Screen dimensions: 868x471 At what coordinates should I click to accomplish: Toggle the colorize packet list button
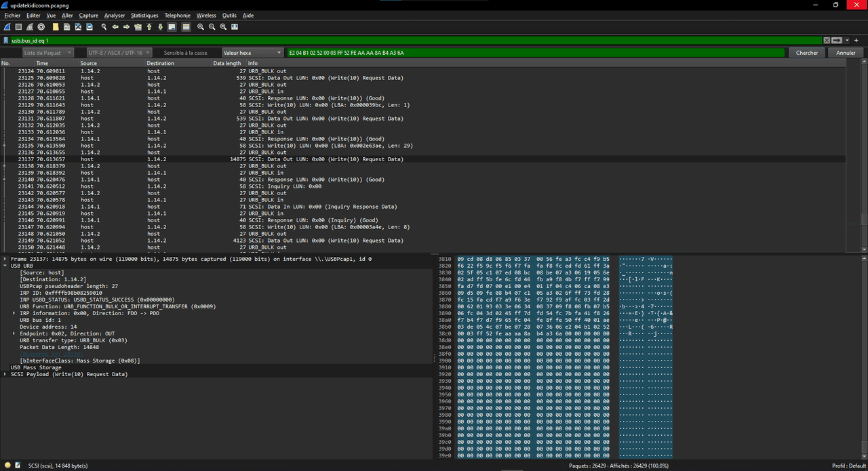point(186,27)
